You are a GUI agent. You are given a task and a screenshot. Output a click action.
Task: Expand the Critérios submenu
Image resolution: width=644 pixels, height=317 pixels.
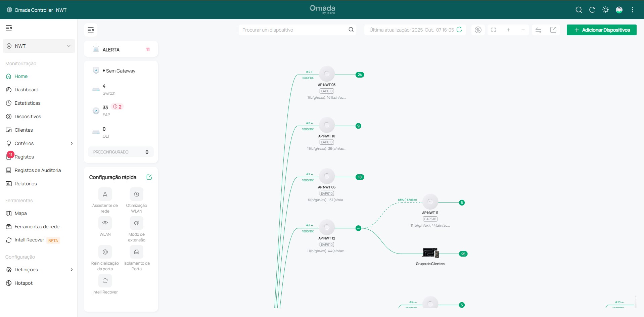pos(72,143)
